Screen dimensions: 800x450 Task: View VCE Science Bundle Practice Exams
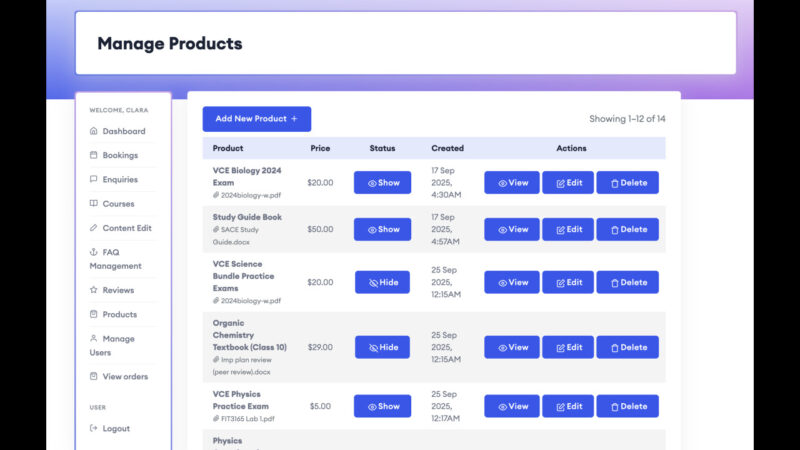click(512, 282)
